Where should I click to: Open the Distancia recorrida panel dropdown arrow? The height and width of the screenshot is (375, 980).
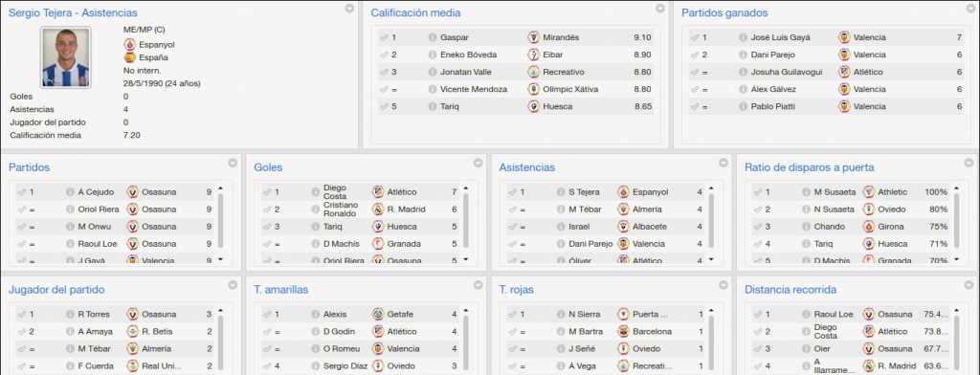point(969,285)
